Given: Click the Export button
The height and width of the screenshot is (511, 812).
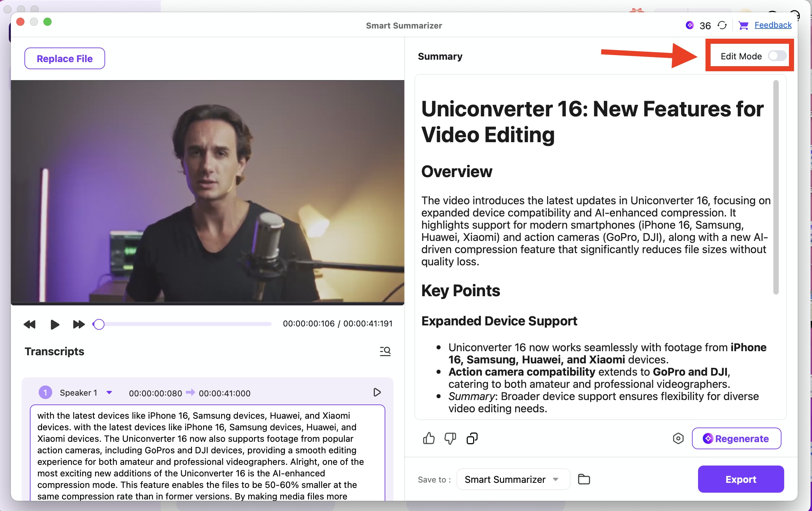Looking at the screenshot, I should (x=740, y=479).
